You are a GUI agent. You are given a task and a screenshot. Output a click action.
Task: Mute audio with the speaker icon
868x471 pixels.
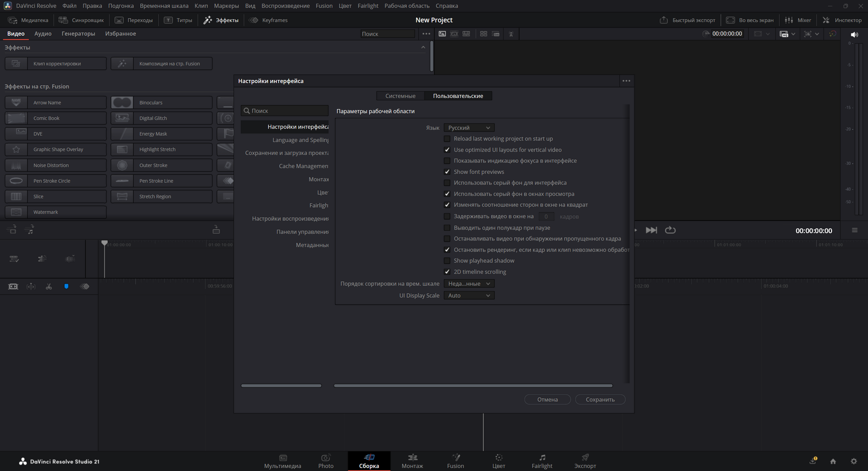(855, 34)
